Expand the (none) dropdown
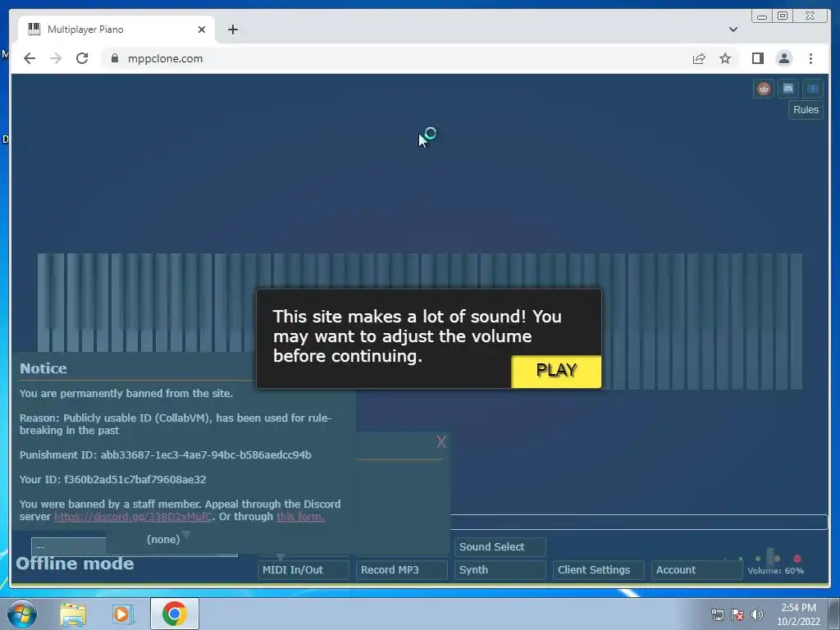The height and width of the screenshot is (630, 840). [x=167, y=539]
